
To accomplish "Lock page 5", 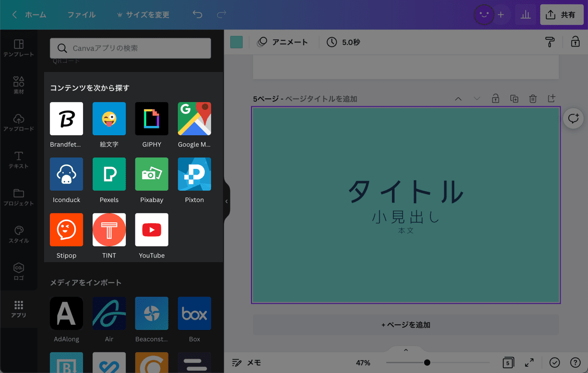I will (495, 98).
